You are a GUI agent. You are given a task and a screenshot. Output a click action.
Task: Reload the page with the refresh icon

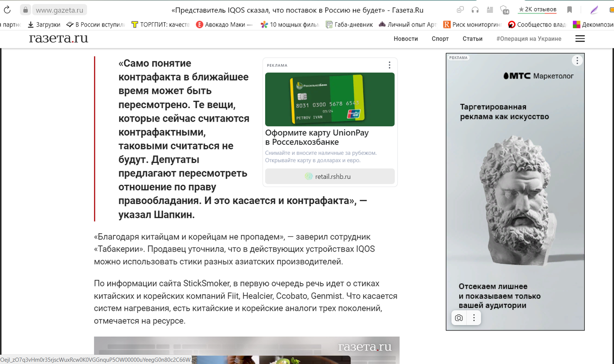[x=7, y=10]
